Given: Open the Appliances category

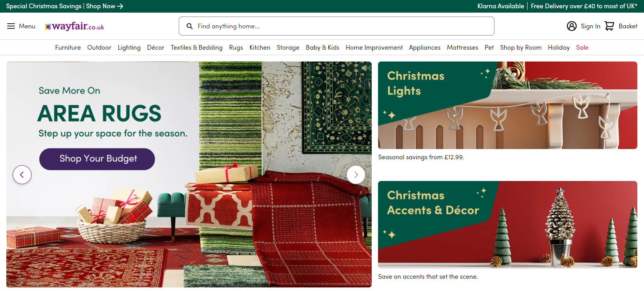Looking at the screenshot, I should (x=425, y=47).
